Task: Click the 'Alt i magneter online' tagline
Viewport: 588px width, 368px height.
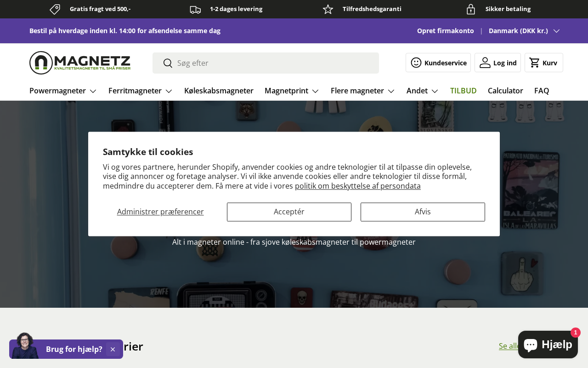Action: pos(294,242)
